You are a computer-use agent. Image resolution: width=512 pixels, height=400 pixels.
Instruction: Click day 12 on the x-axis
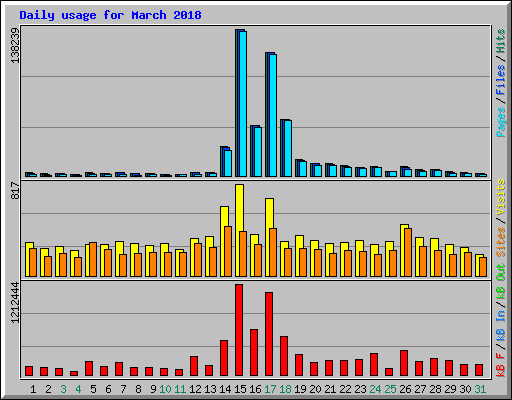click(195, 389)
